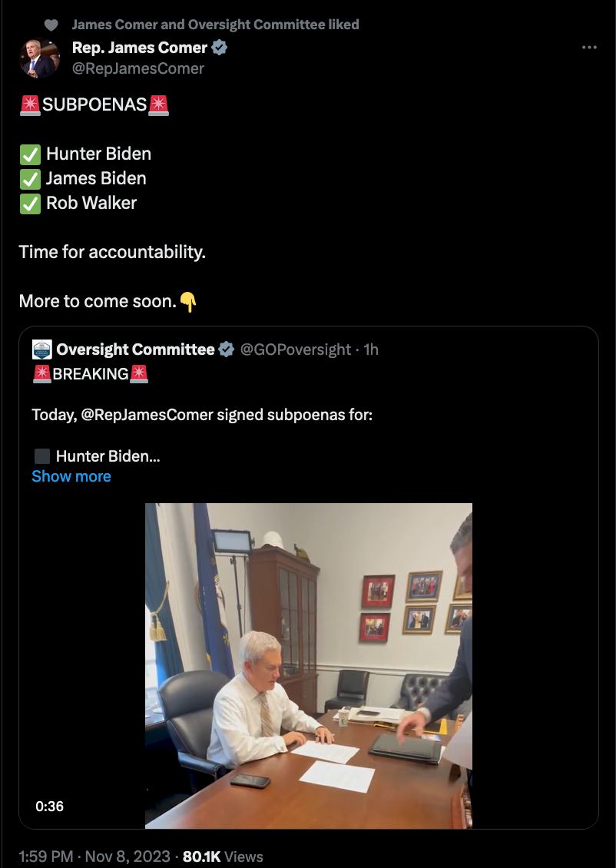Play the embedded subpoena signing video
616x868 pixels.
308,665
